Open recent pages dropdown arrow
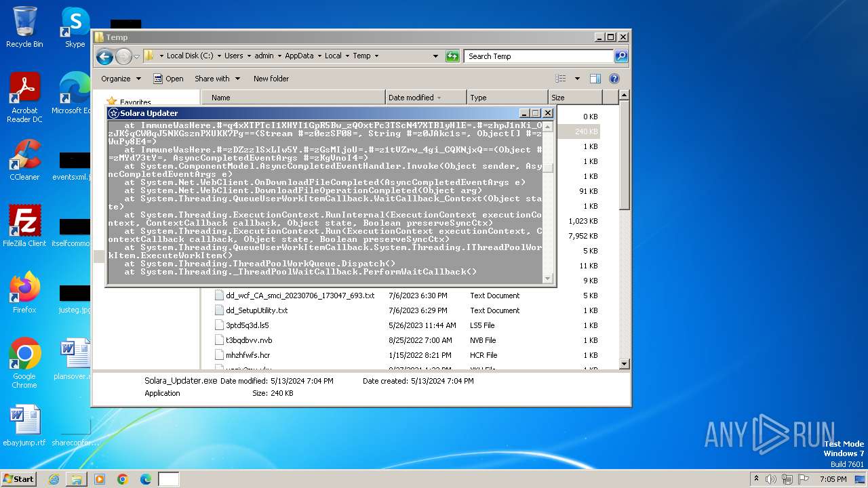This screenshot has height=488, width=868. [136, 56]
